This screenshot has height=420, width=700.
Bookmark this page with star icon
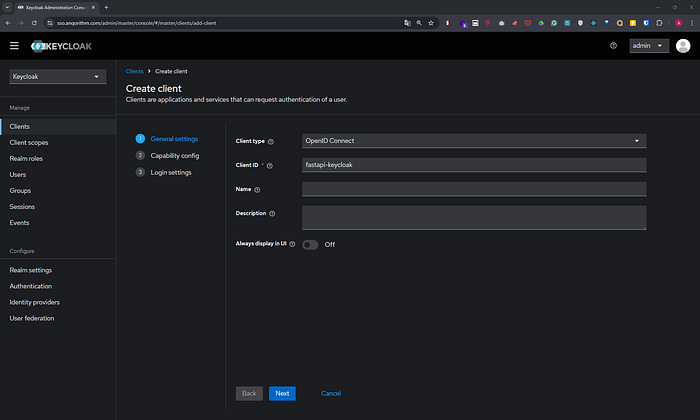pos(431,23)
